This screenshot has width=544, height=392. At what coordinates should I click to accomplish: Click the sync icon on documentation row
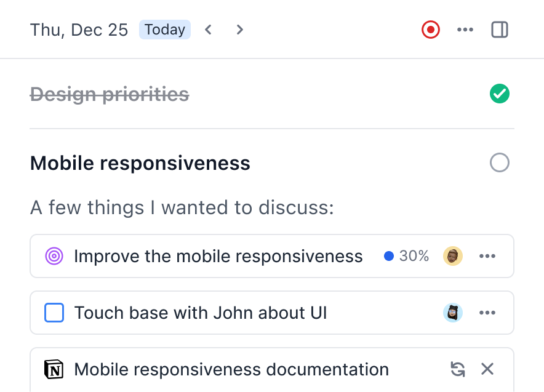pyautogui.click(x=457, y=369)
